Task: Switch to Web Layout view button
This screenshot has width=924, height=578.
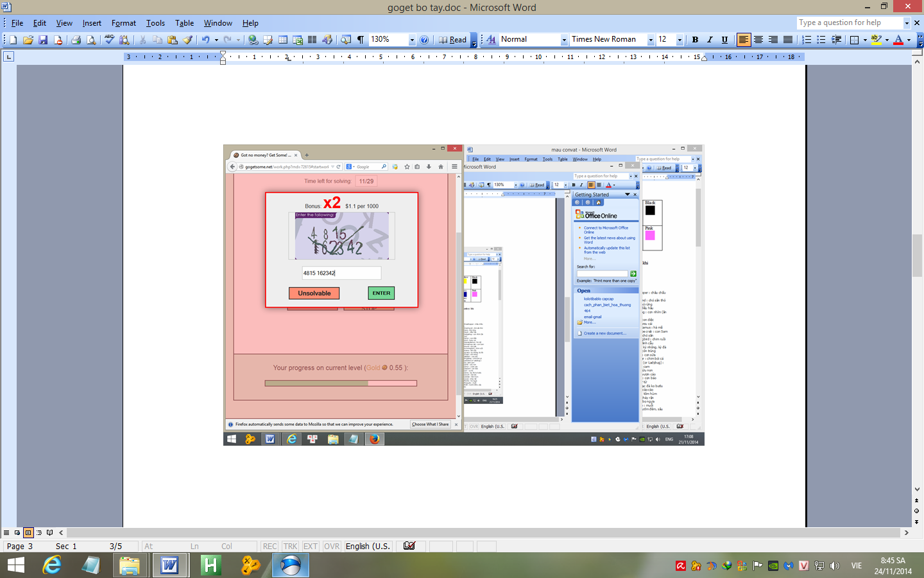Action: [17, 532]
